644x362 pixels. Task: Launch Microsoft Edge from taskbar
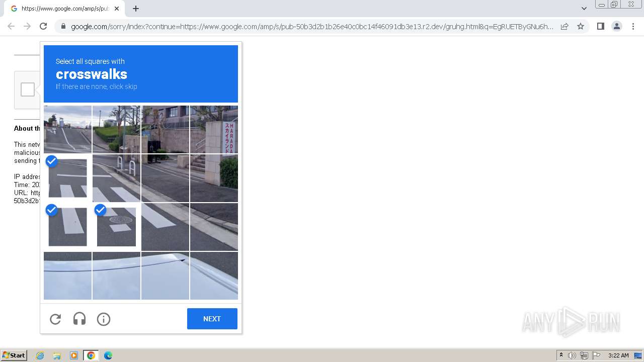point(108,355)
